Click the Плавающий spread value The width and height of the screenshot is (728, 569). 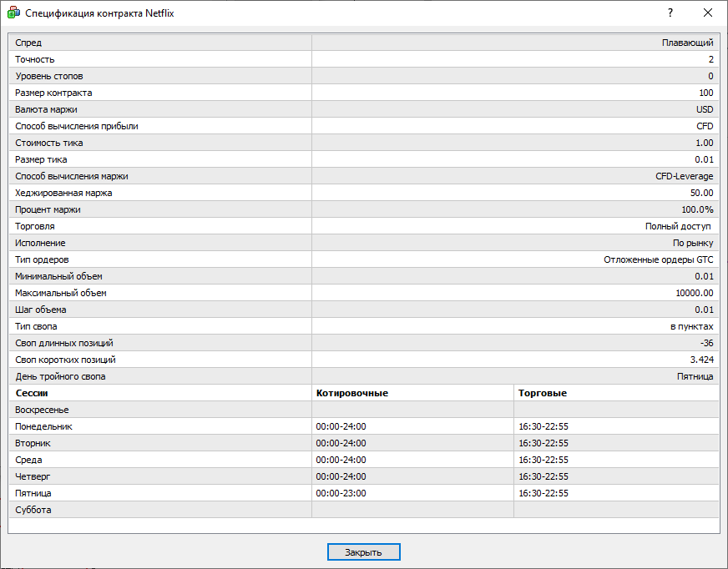click(687, 43)
